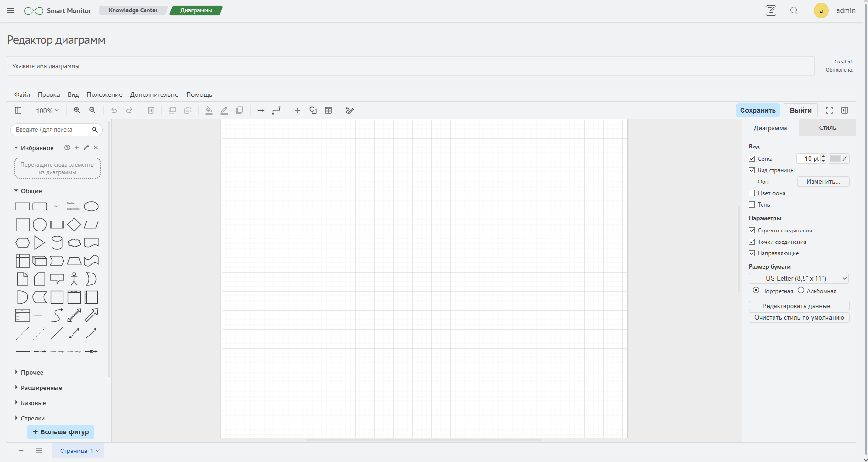Enable the Тень shadow checkbox

coord(752,205)
